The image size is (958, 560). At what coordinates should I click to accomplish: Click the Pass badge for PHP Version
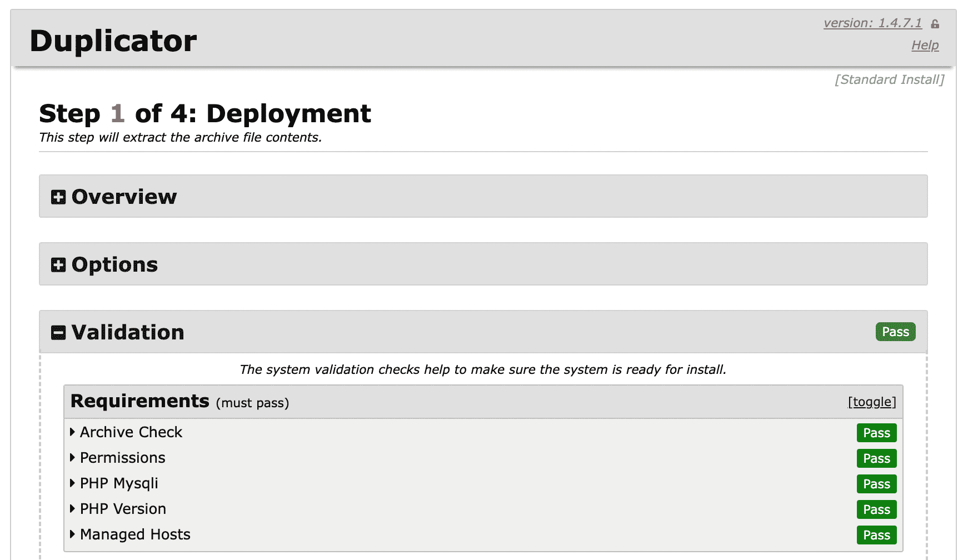(876, 509)
